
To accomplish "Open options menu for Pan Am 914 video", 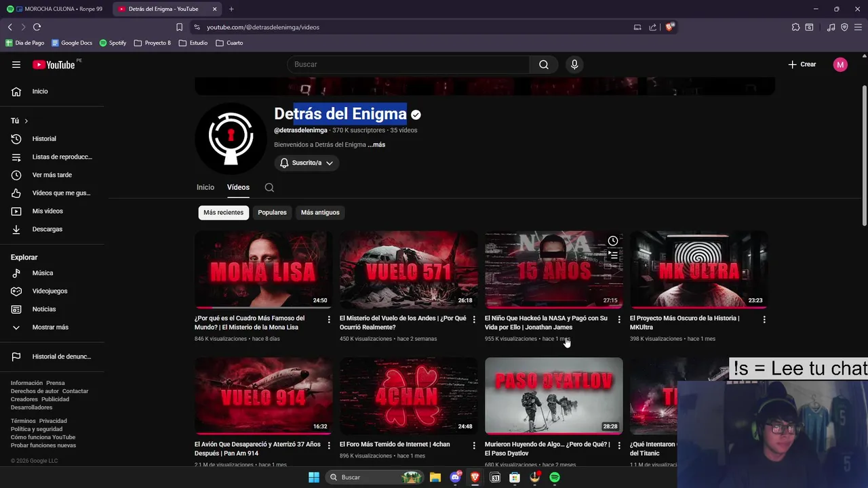I will (329, 445).
